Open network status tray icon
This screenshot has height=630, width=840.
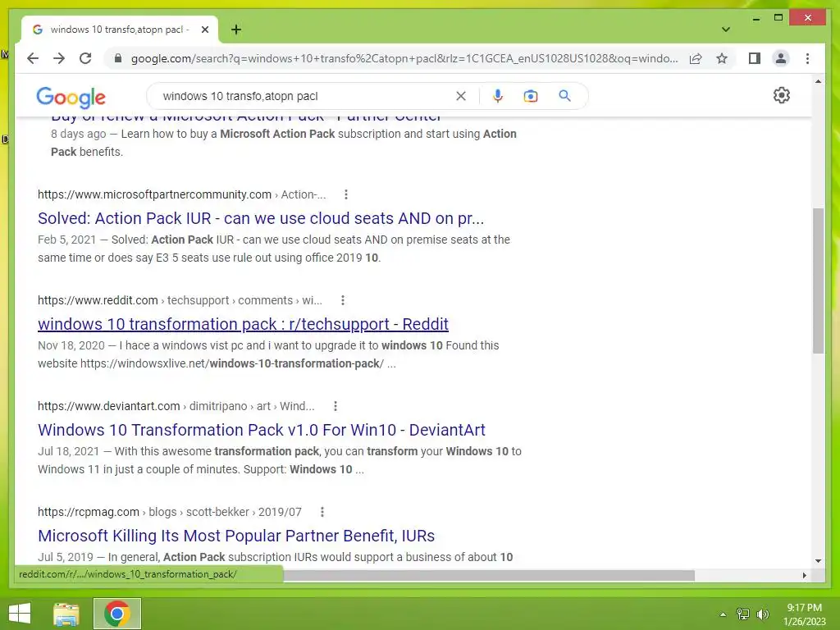[743, 614]
